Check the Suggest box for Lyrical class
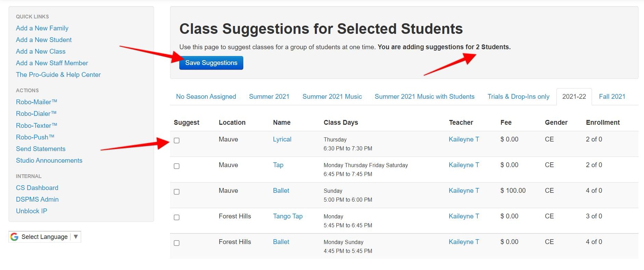 [x=177, y=140]
